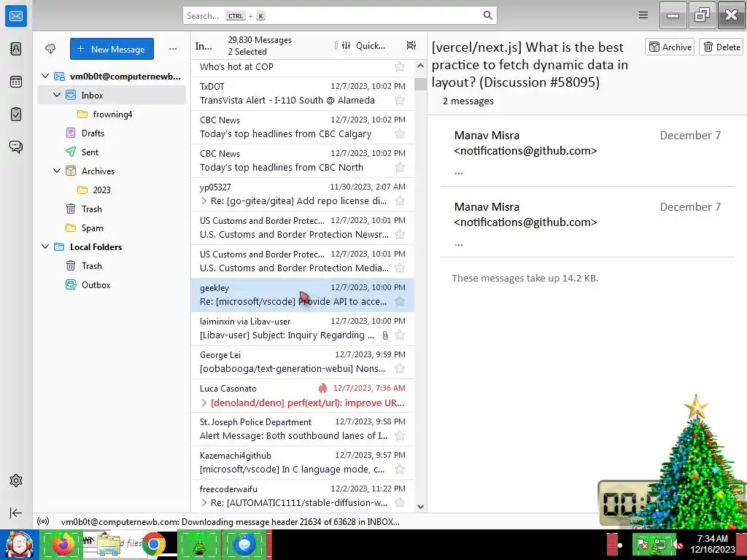The width and height of the screenshot is (747, 560).
Task: Select the Kazemachi4github vscode message
Action: pos(303,462)
